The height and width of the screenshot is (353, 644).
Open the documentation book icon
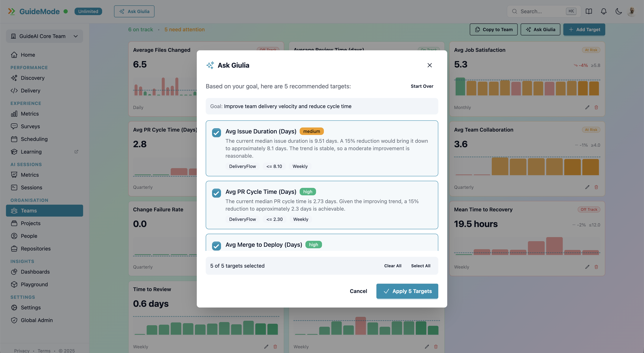(589, 11)
